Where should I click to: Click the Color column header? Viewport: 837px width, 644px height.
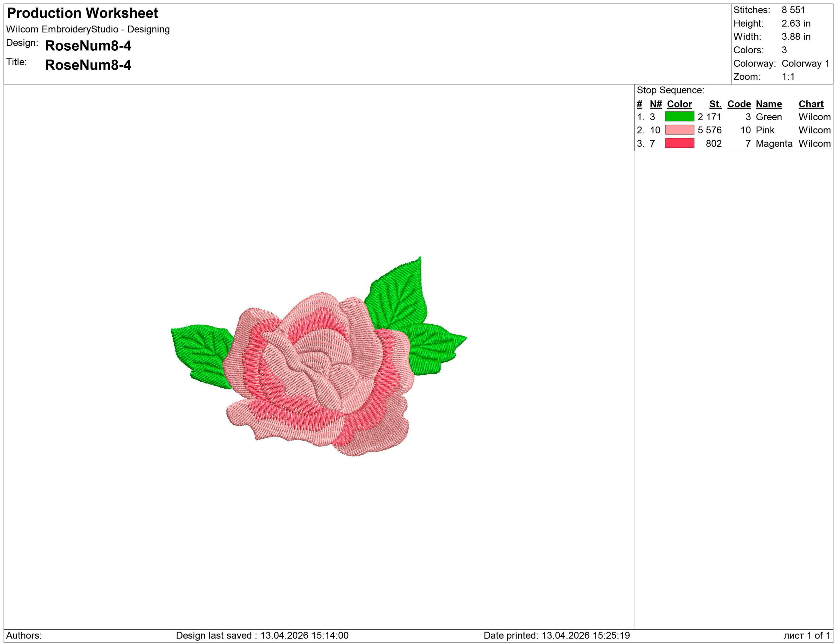coord(679,104)
